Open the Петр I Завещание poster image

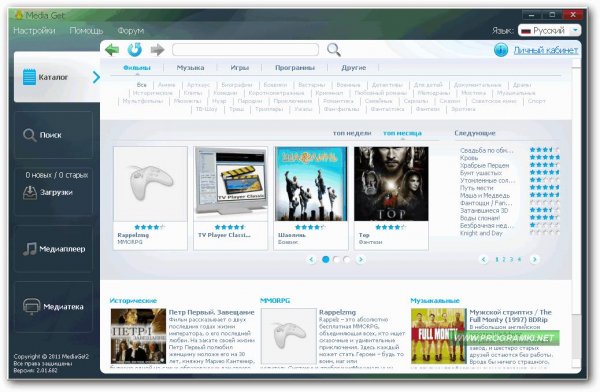tap(138, 336)
